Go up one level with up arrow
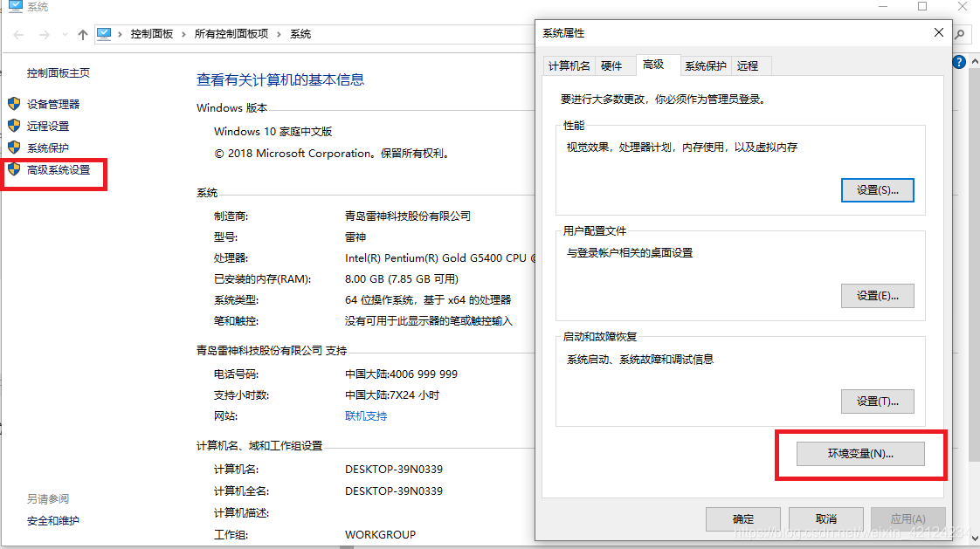The height and width of the screenshot is (549, 980). coord(82,34)
